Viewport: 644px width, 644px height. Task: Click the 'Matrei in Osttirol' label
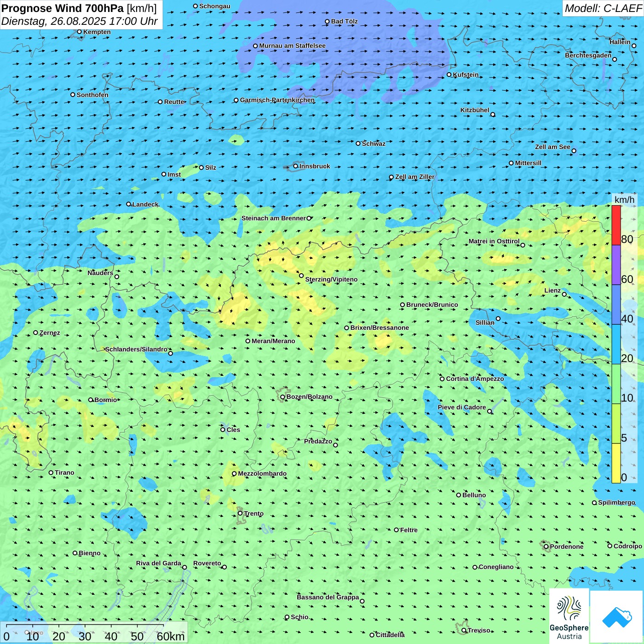click(494, 241)
